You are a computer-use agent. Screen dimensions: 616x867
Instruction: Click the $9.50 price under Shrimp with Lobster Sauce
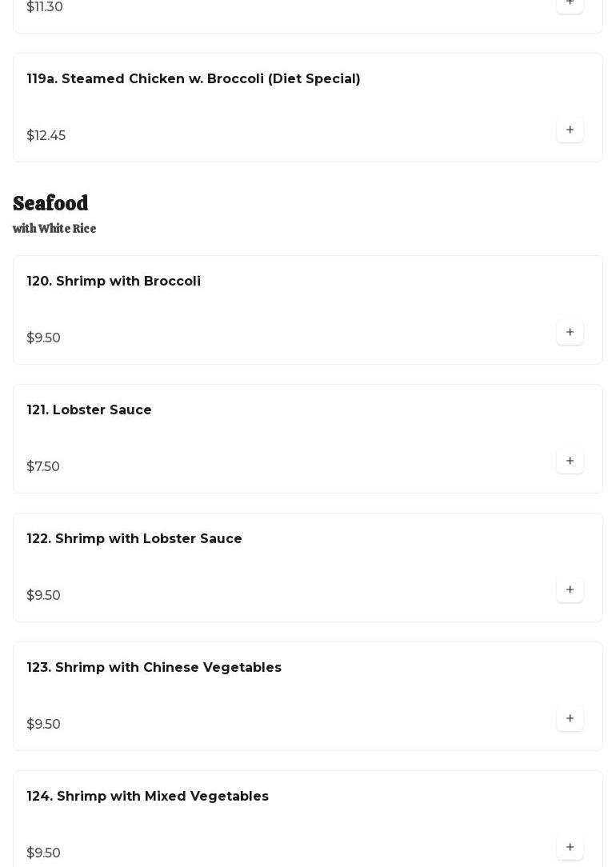pyautogui.click(x=44, y=596)
